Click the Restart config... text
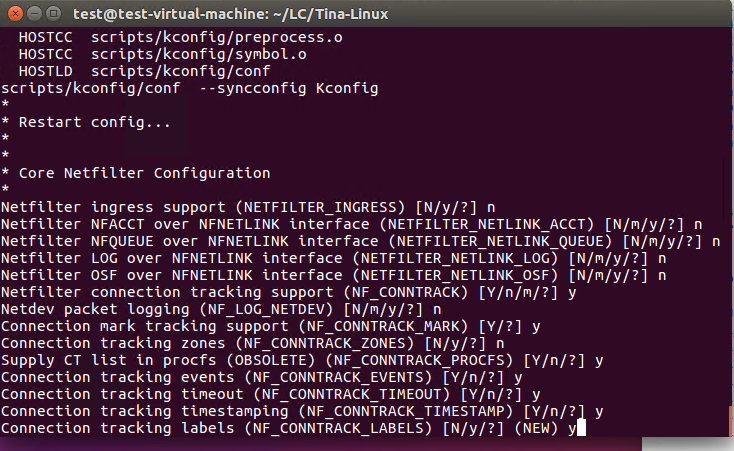Viewport: 734px width, 451px height. [95, 122]
